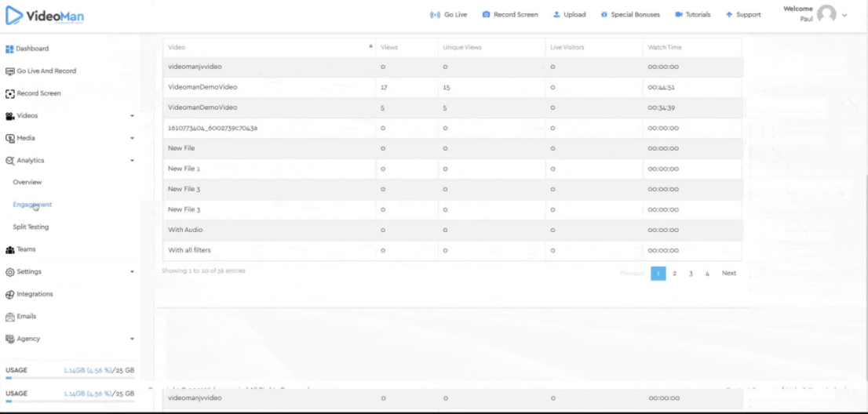Click the With all filters video name
Viewport: 868px width, 414px height.
189,250
